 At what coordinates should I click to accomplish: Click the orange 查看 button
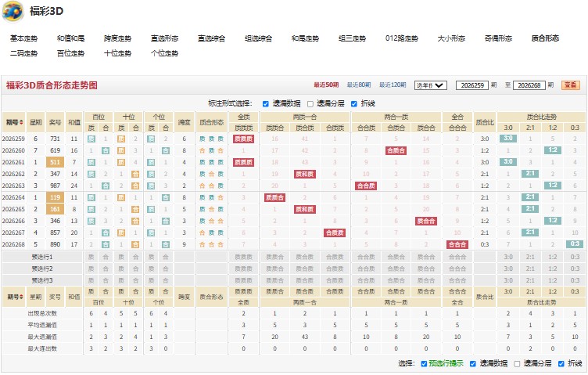[570, 85]
